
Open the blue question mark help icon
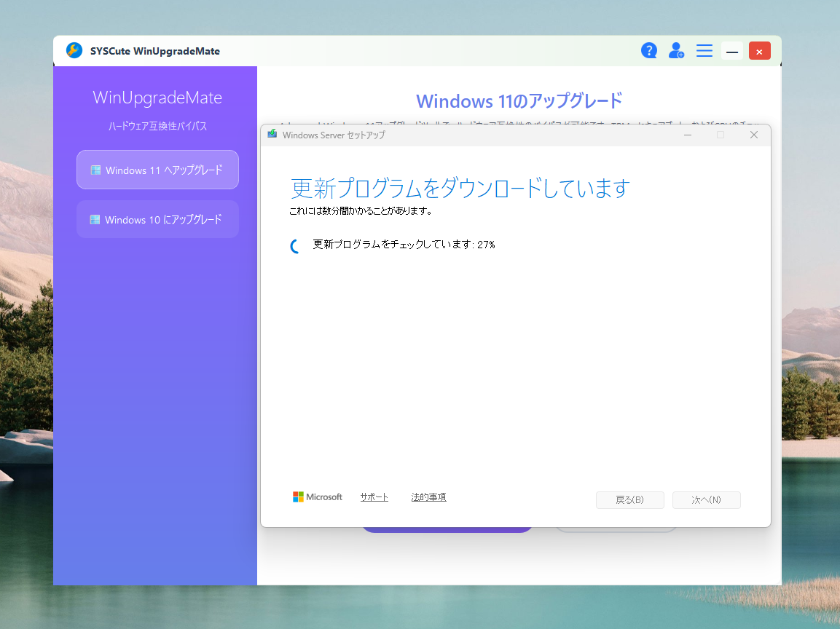coord(648,50)
